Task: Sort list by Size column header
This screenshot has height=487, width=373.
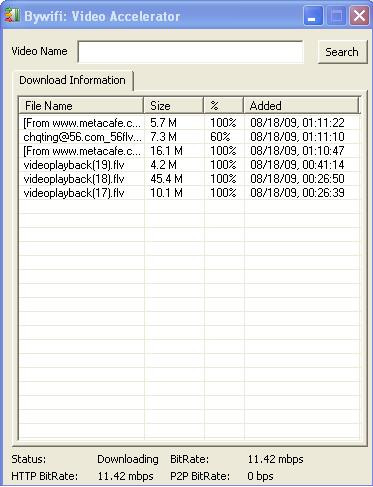Action: (173, 106)
